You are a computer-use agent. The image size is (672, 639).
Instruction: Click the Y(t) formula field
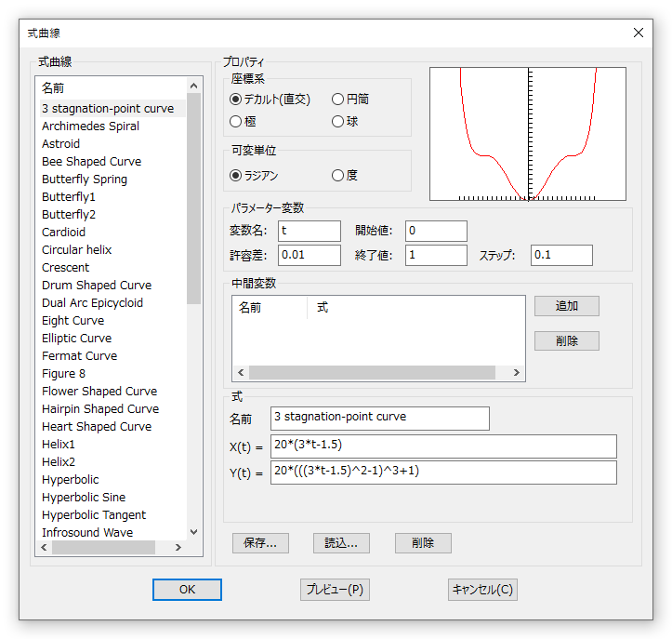[x=443, y=473]
